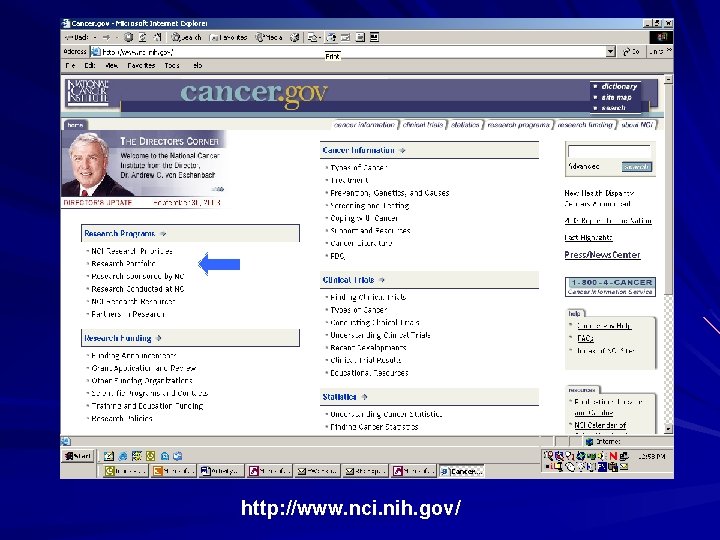Click the 1-800-4-CANCER banner
The height and width of the screenshot is (540, 720).
[610, 287]
